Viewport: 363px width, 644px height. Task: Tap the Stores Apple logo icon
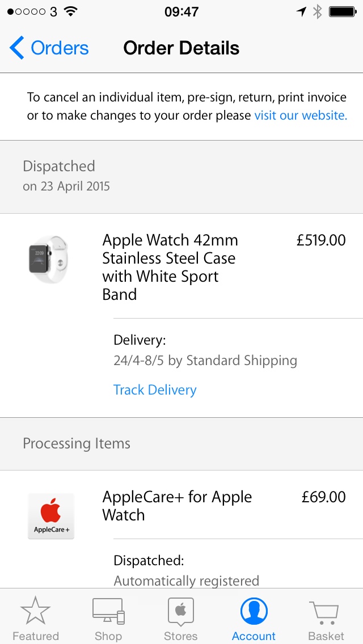pos(181,611)
